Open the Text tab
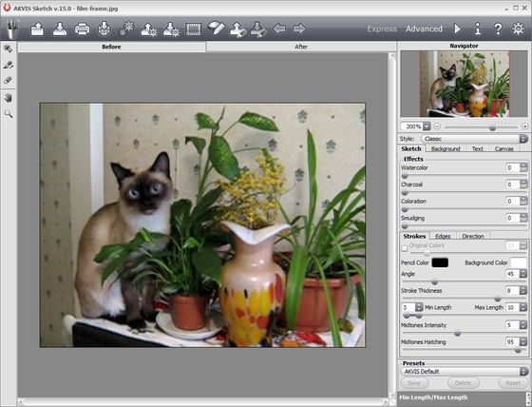 [x=477, y=148]
